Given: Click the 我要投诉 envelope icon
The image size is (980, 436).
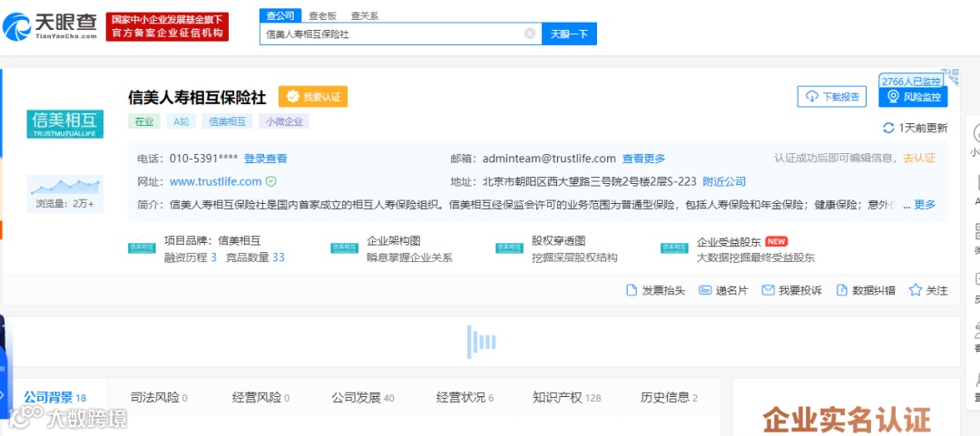Looking at the screenshot, I should click(x=769, y=290).
